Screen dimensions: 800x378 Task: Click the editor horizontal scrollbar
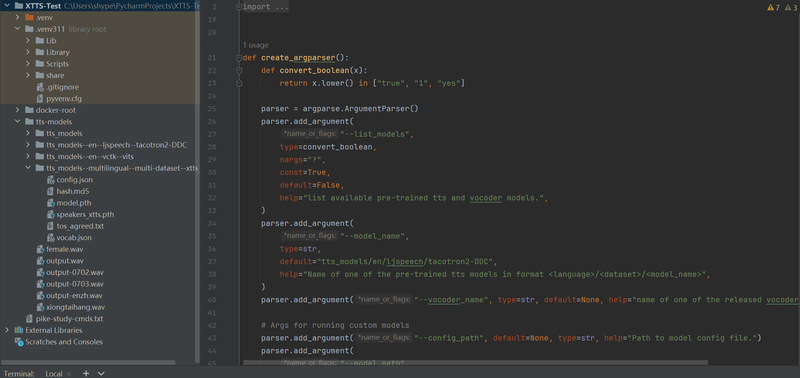pyautogui.click(x=476, y=363)
